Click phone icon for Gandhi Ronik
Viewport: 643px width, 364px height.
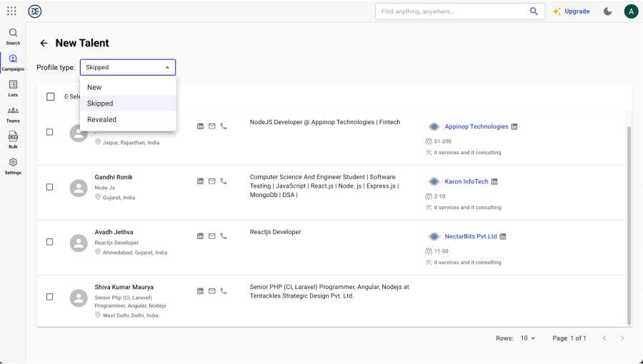(x=224, y=181)
